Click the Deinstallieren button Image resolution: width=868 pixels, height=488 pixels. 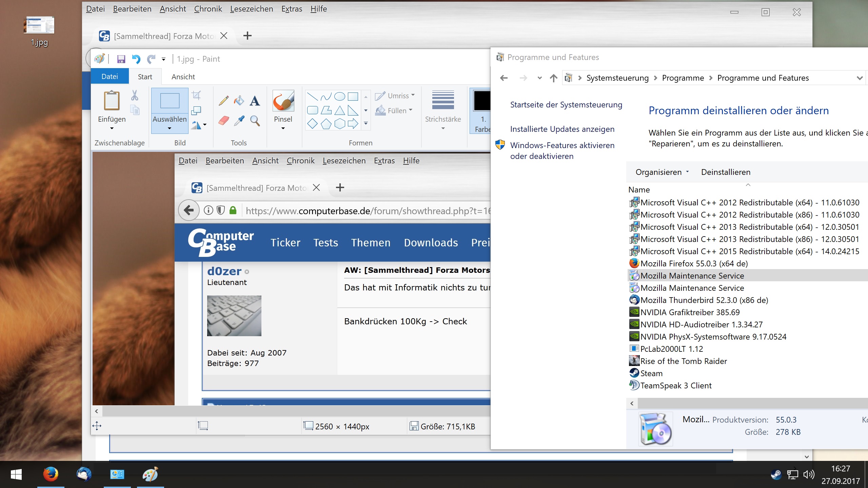(x=726, y=172)
